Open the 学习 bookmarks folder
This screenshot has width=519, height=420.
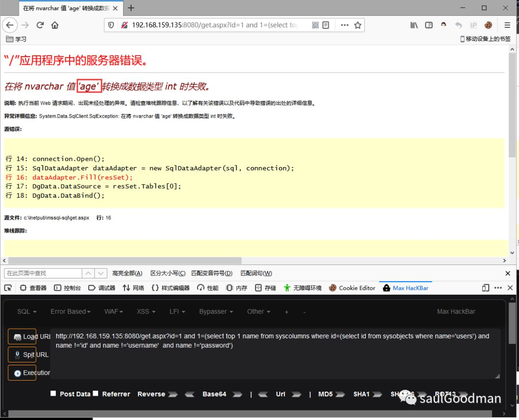tap(16, 39)
